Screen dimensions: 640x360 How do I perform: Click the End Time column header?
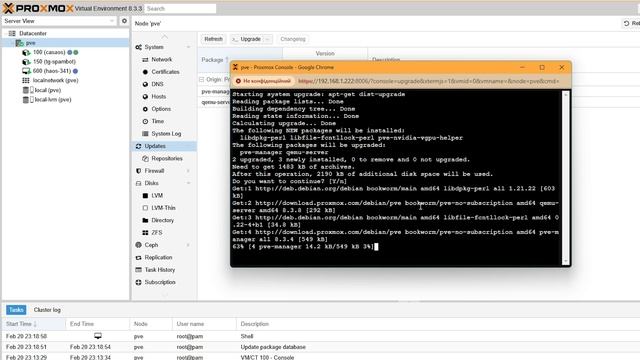click(97, 324)
